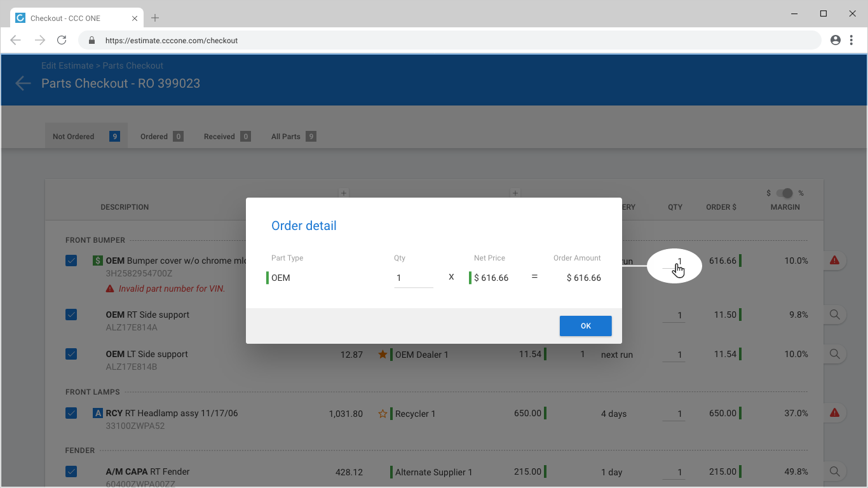This screenshot has height=488, width=868.
Task: Click the browser address bar URL
Action: (x=172, y=40)
